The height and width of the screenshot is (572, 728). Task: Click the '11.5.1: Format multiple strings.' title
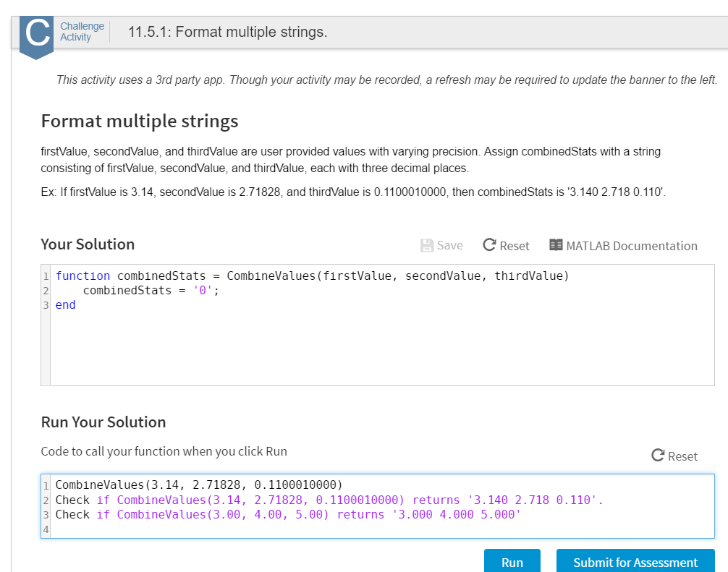[x=227, y=33]
